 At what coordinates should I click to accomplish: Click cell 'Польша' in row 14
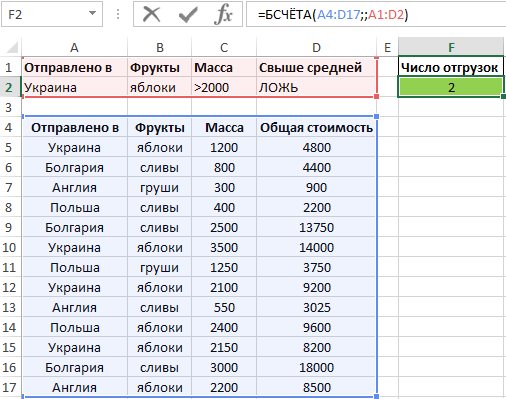pos(75,327)
